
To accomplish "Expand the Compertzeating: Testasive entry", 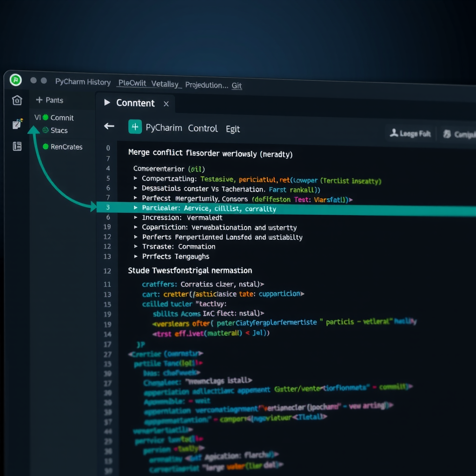I will [x=135, y=178].
